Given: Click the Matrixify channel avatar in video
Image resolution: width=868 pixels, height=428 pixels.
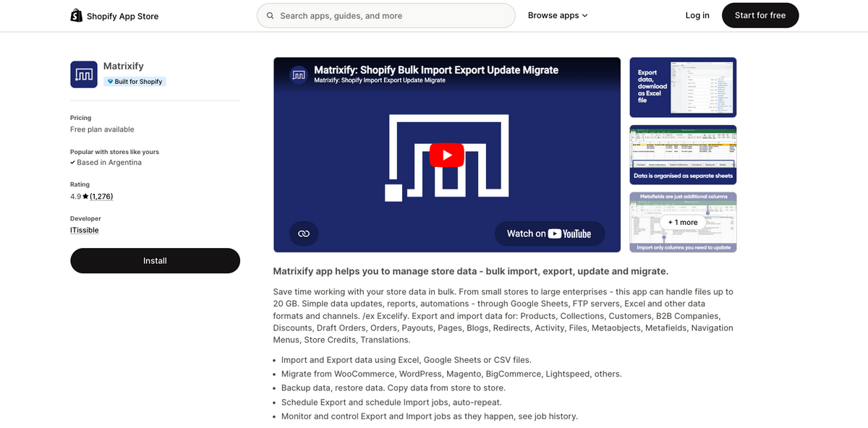Looking at the screenshot, I should 298,74.
